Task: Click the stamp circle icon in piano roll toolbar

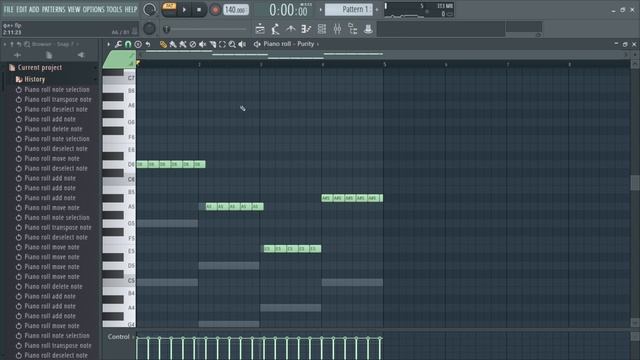Action: [x=138, y=44]
